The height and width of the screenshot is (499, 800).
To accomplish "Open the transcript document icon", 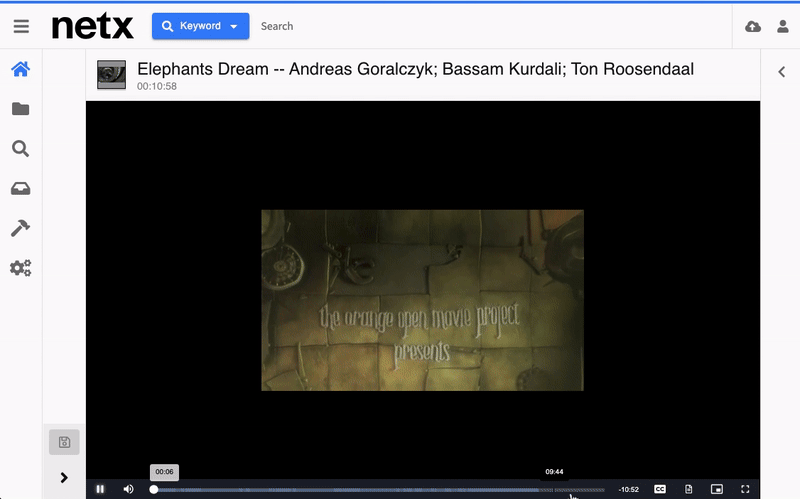I will click(688, 489).
